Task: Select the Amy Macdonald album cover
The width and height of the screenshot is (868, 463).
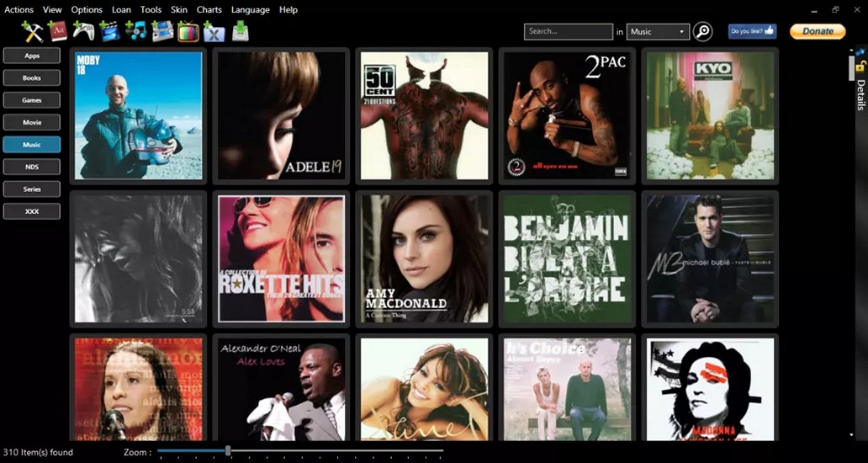Action: point(425,258)
